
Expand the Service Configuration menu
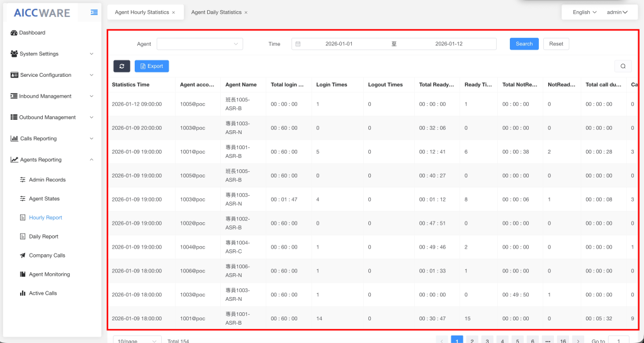tap(91, 75)
